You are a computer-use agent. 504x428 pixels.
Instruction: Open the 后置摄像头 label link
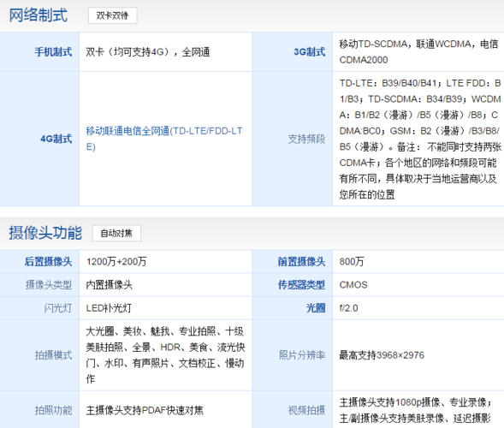tap(48, 261)
